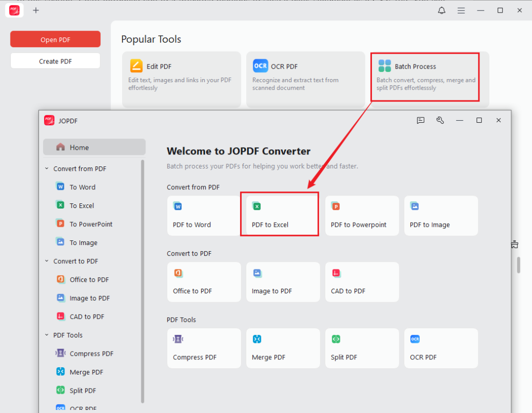Click the 'Welcome to JOPDF Converter' heading

tap(238, 151)
